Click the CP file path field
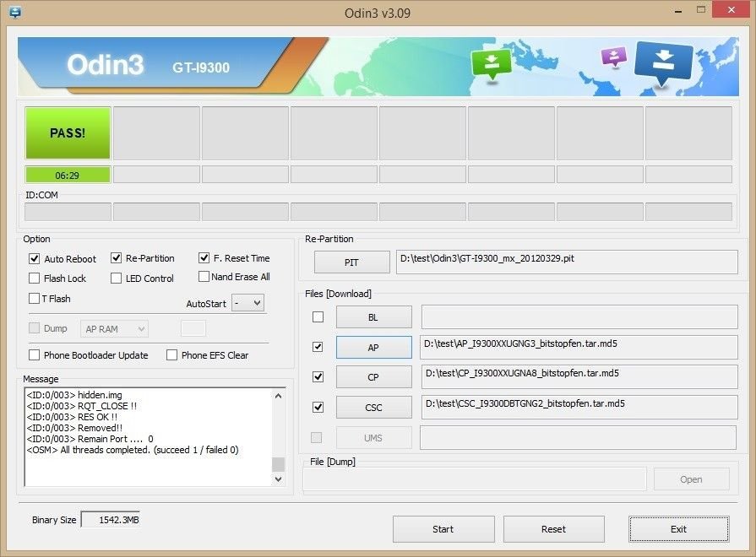The height and width of the screenshot is (557, 756). point(579,376)
